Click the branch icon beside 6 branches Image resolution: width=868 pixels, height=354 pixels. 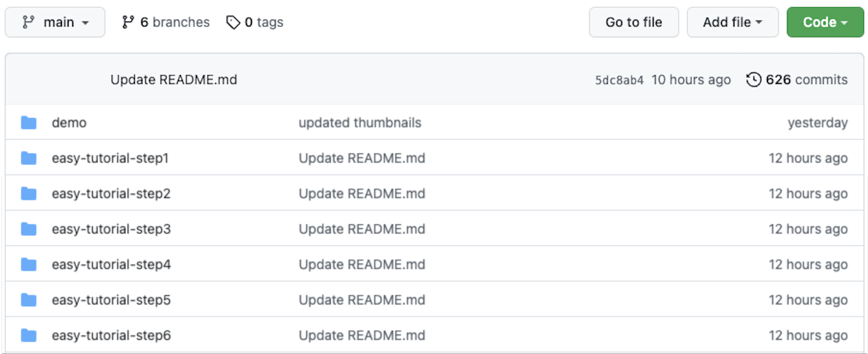pos(128,22)
